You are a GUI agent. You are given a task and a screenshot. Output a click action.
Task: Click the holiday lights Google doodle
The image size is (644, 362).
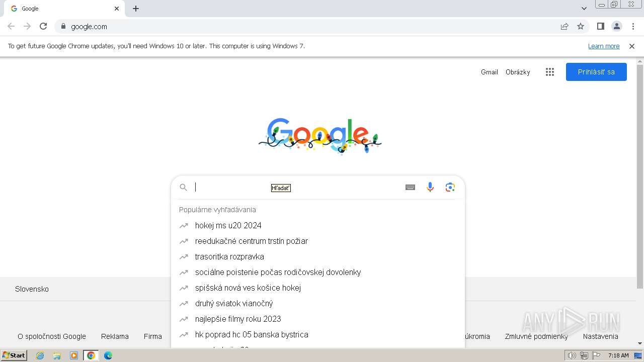320,136
